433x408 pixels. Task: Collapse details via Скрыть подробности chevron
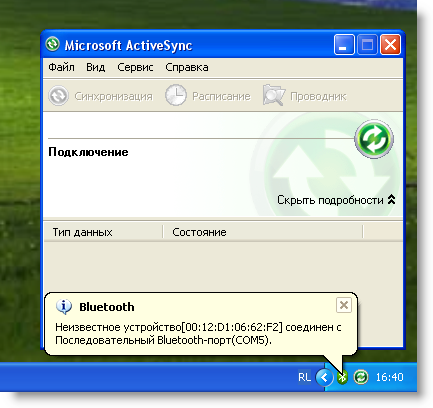pyautogui.click(x=391, y=200)
